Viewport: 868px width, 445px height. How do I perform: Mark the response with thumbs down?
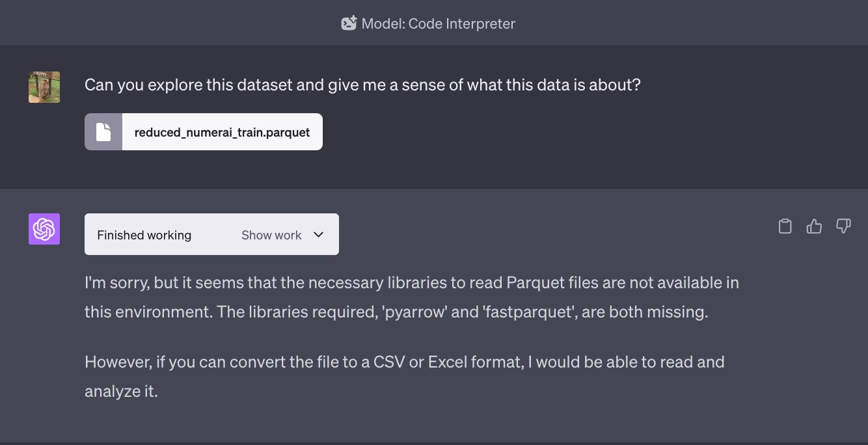click(x=843, y=226)
